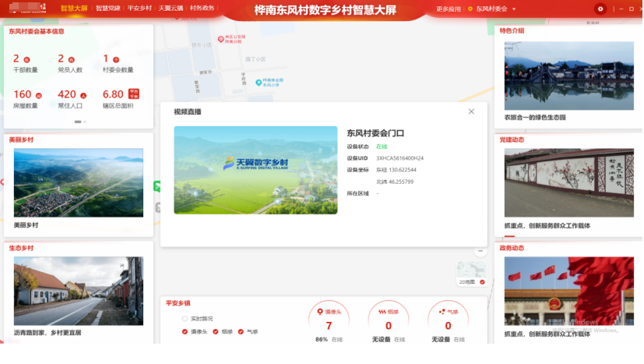Open the 沥青路到家，乡村更宜居 caption
Screen dimensions: 644x364
click(x=48, y=332)
